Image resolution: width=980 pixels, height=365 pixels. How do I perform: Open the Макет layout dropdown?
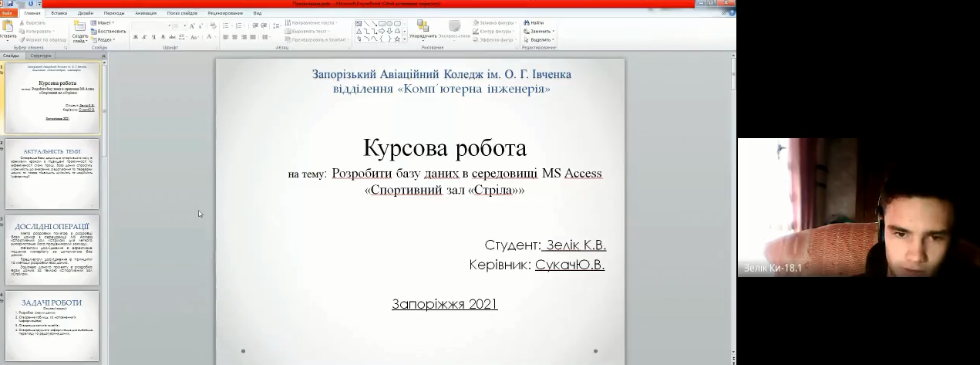pos(103,22)
